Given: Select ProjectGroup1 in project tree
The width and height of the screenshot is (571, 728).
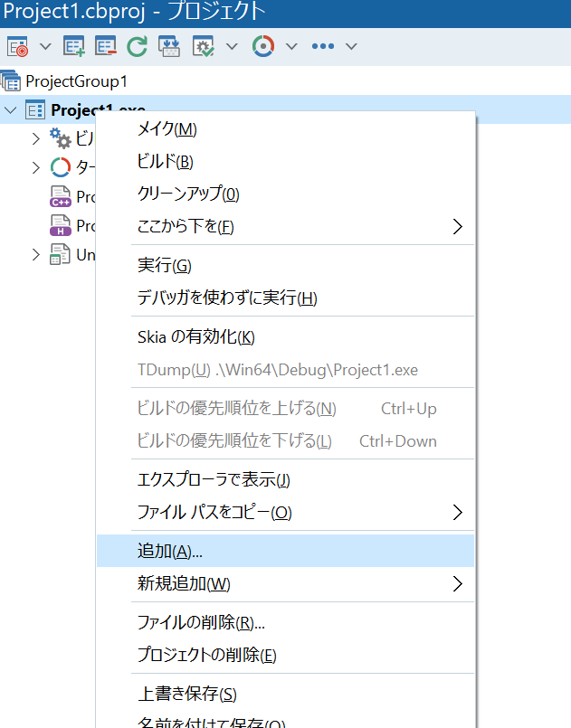Looking at the screenshot, I should click(x=76, y=81).
